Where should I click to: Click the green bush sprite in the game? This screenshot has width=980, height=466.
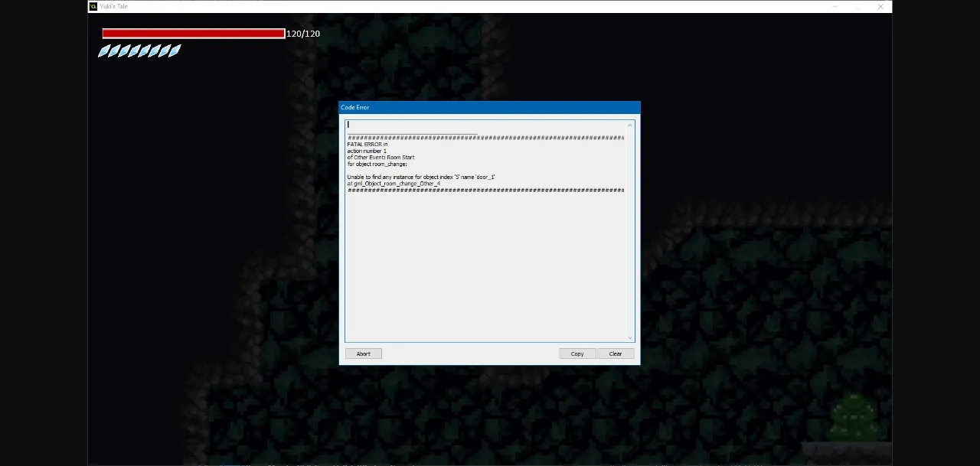coord(854,418)
